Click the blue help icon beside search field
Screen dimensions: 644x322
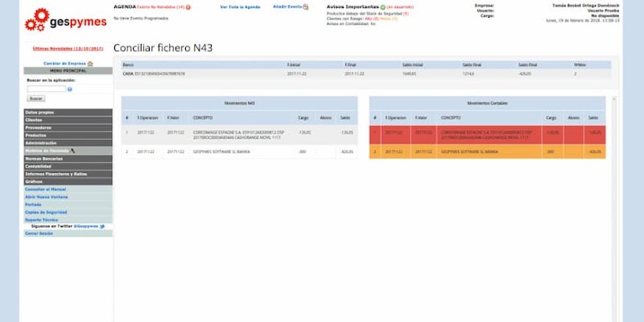point(70,89)
